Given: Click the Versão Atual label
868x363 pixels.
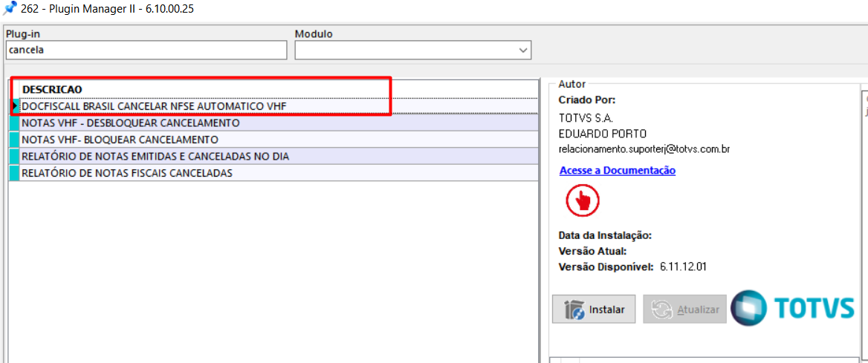Looking at the screenshot, I should point(592,251).
